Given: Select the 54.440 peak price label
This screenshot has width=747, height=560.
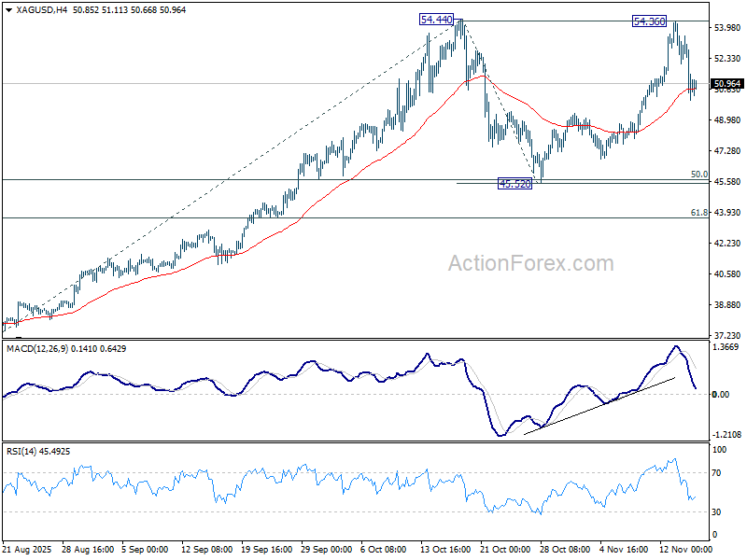Looking at the screenshot, I should point(436,19).
